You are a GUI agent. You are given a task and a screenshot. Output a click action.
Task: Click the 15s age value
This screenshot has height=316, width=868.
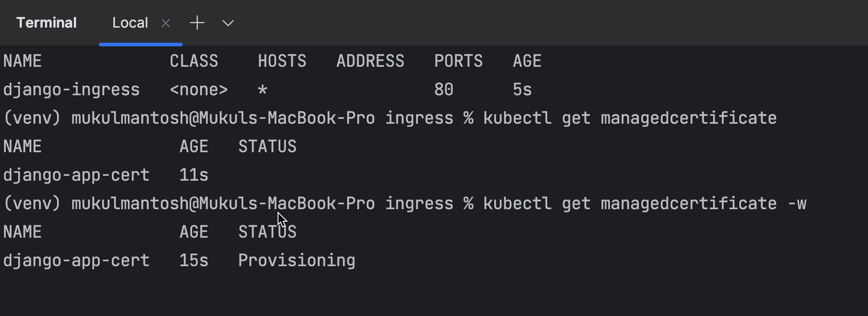(194, 261)
